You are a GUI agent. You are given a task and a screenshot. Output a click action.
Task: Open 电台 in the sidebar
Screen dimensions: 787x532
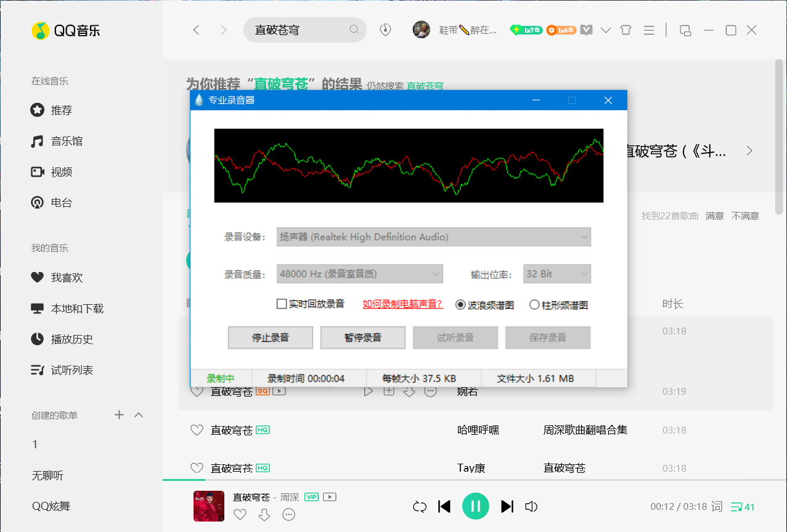click(x=52, y=203)
